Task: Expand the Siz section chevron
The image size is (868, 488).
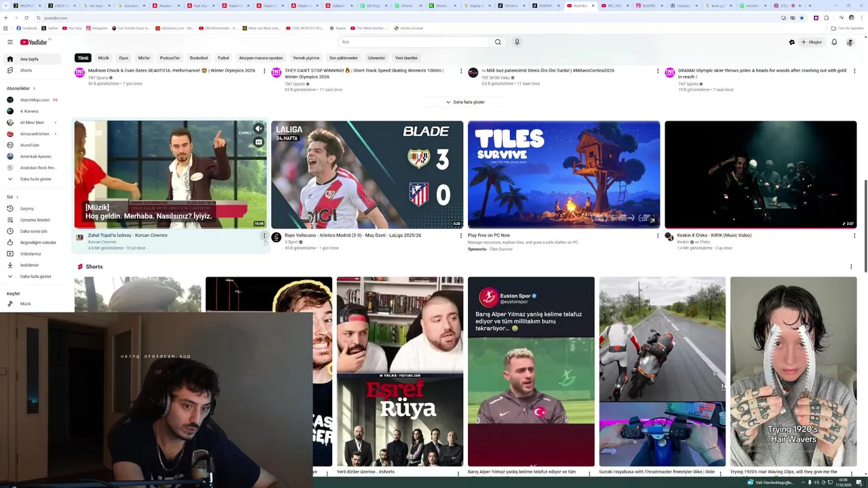Action: tap(17, 197)
